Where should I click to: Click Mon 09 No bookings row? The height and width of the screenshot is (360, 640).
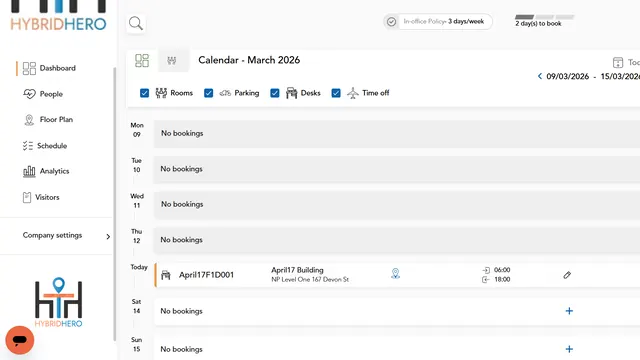point(397,133)
